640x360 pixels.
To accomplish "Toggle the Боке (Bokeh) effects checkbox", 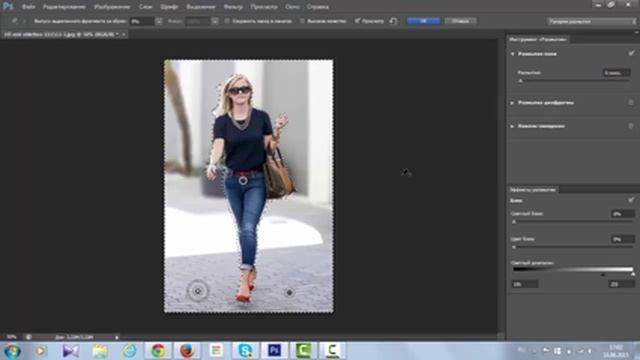I will (631, 200).
